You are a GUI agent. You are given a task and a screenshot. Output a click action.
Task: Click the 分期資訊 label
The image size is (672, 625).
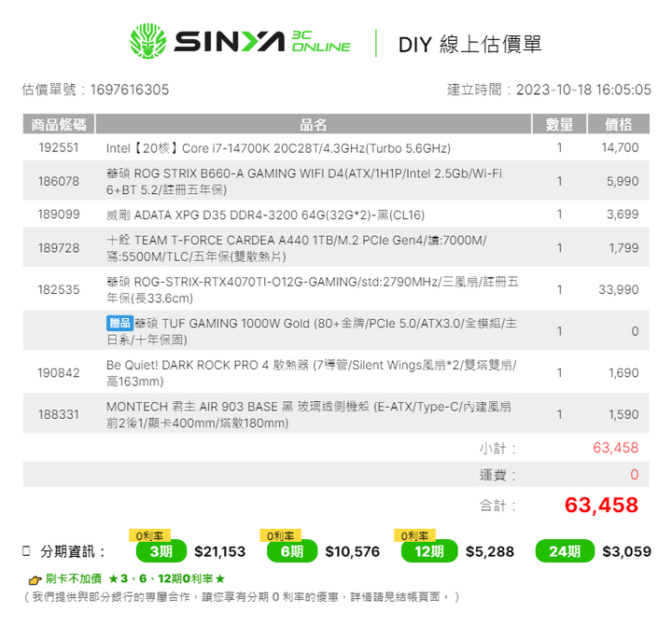pos(73,551)
